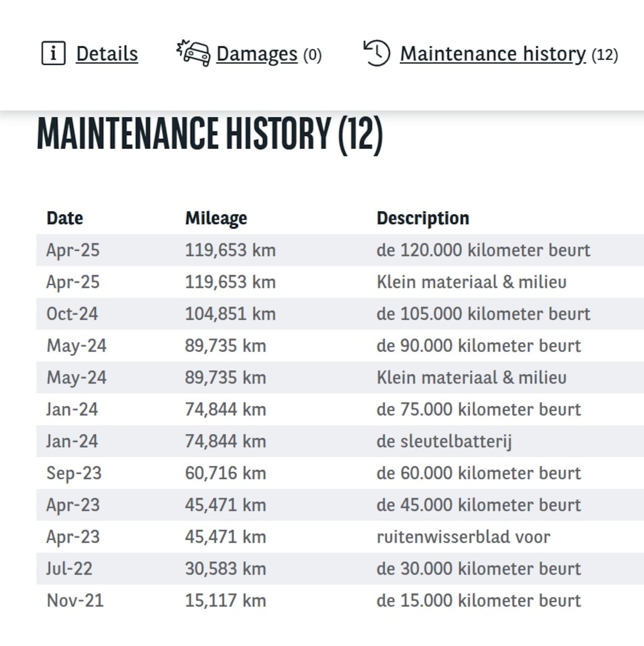Click the 104,851 km mileage cell

(x=230, y=314)
